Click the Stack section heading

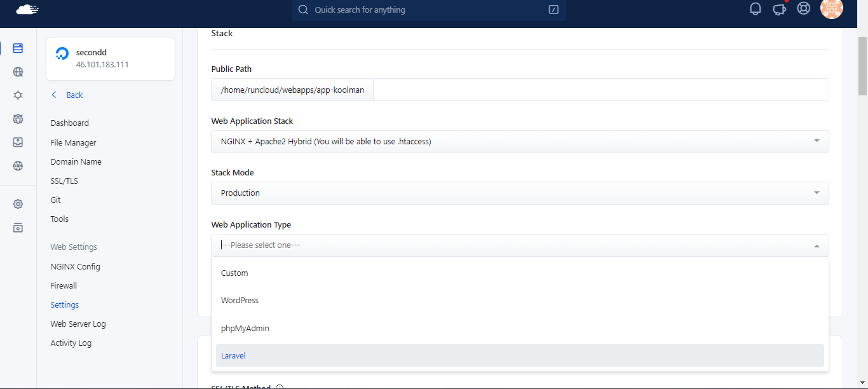pos(222,33)
